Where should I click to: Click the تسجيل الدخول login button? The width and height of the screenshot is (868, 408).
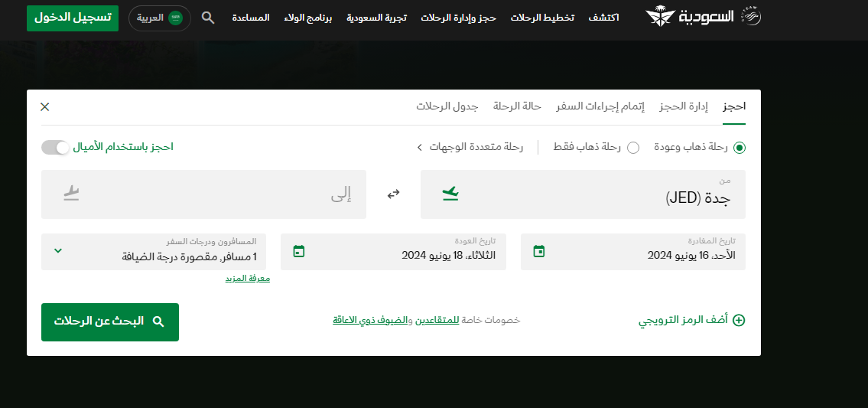(73, 18)
